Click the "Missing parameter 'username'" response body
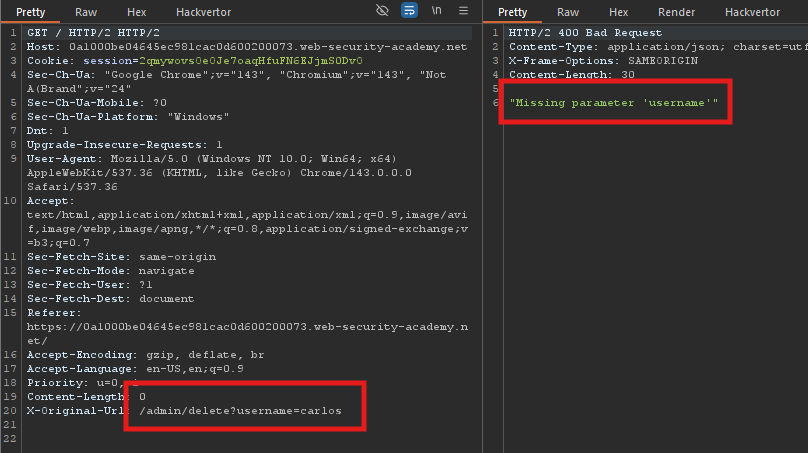Viewport: 808px width, 453px height. point(614,103)
